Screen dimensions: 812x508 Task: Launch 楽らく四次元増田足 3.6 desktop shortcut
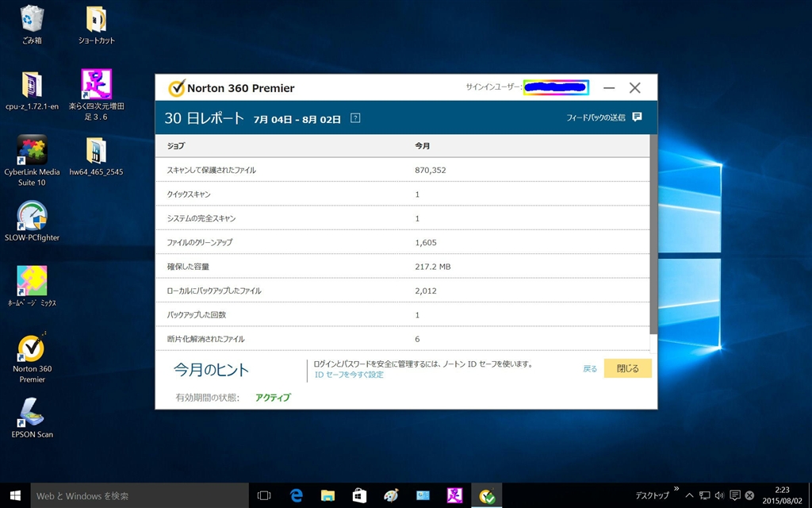96,84
